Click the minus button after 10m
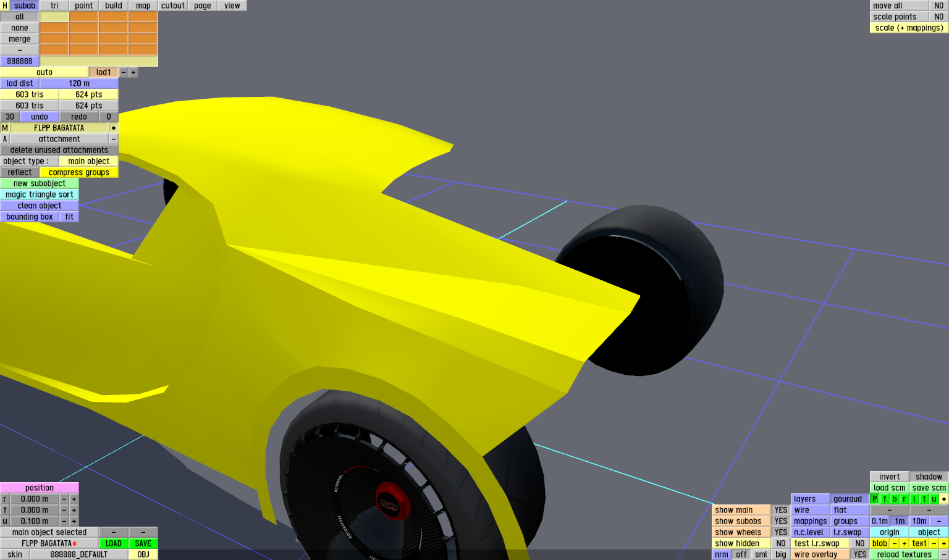This screenshot has width=949, height=560. point(939,521)
